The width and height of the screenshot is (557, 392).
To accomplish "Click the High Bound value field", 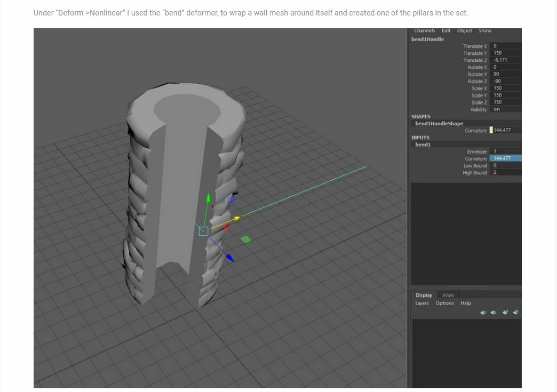I will coord(505,173).
